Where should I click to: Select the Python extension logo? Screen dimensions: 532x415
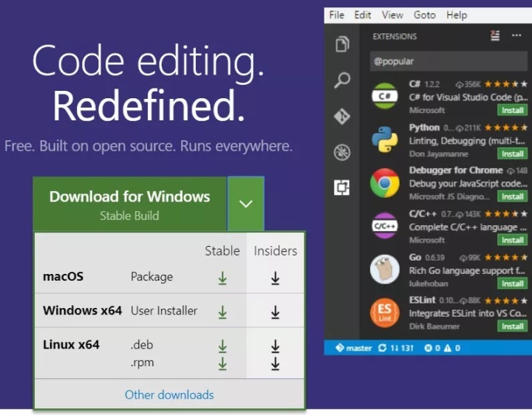[x=384, y=140]
